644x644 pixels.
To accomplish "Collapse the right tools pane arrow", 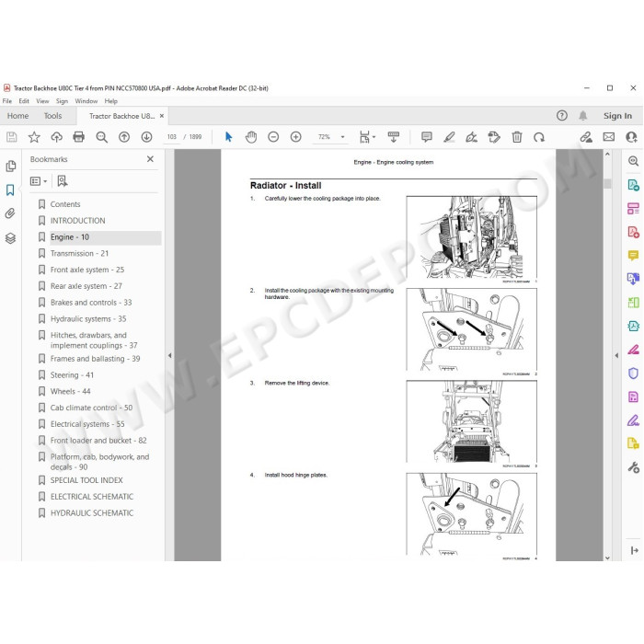I will coord(616,356).
